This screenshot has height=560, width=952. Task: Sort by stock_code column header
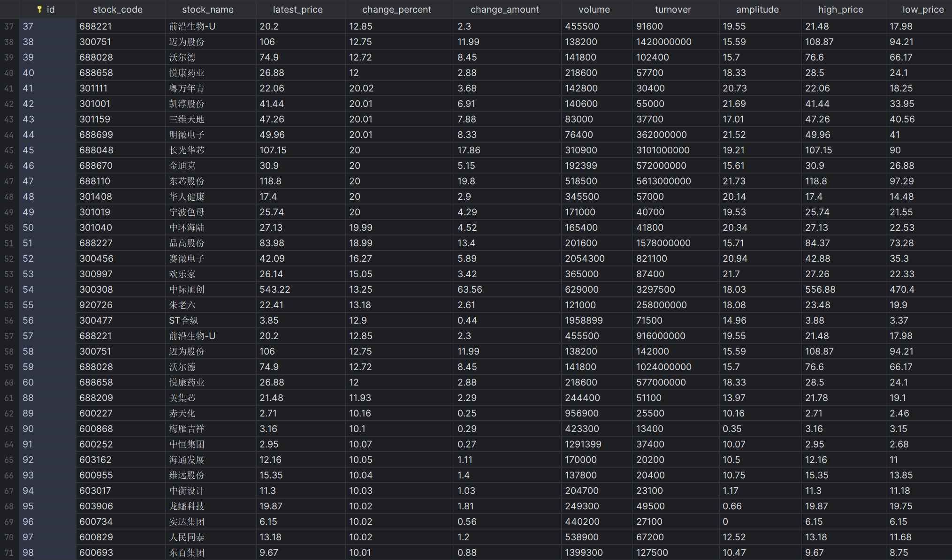[x=117, y=9]
